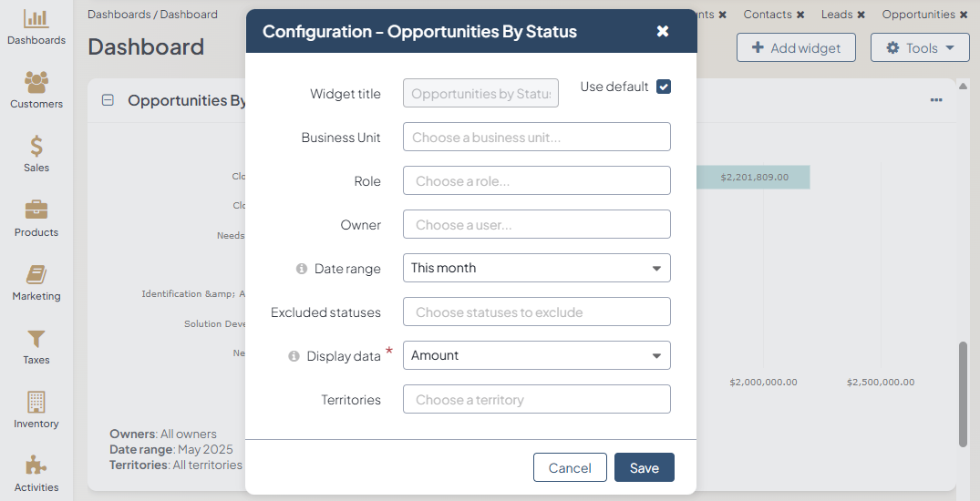Open the Display data dropdown
This screenshot has width=980, height=501.
tap(536, 355)
